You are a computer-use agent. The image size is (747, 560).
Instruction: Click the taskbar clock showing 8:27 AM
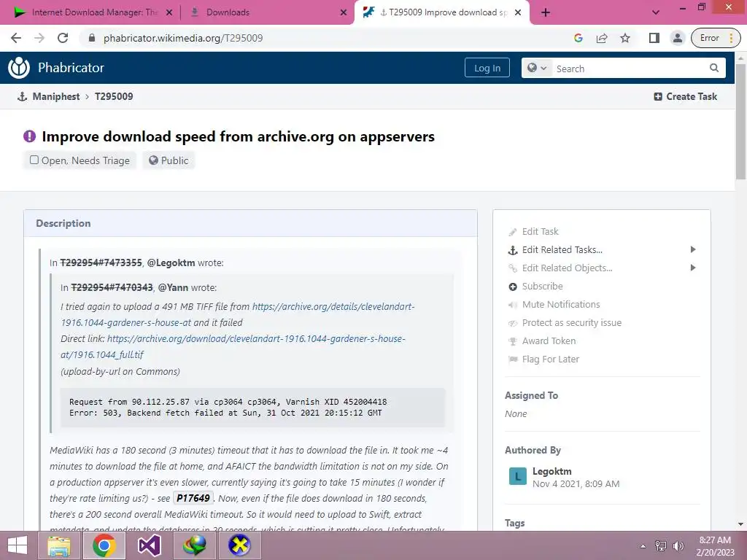coord(715,545)
